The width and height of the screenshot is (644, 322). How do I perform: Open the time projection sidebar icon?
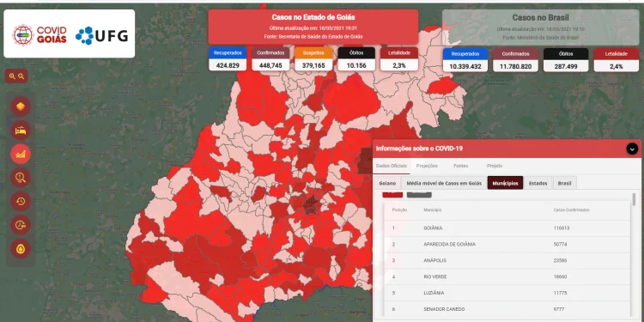pos(21,225)
